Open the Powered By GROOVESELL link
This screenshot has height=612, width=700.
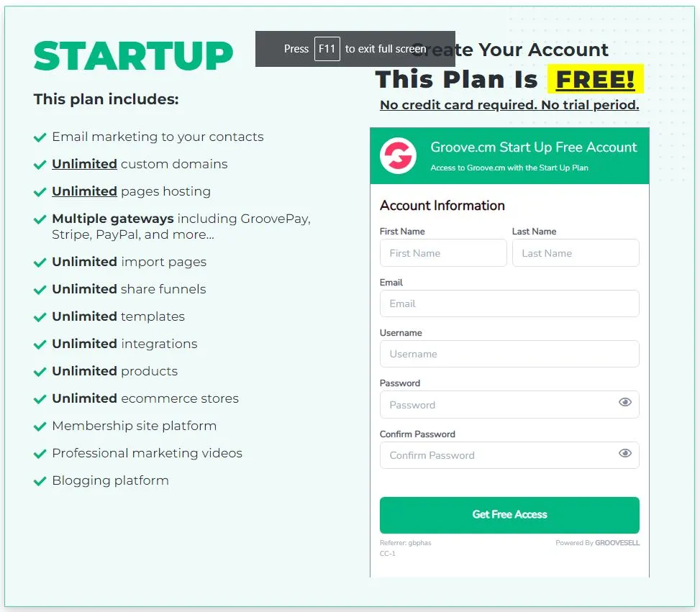coord(597,543)
